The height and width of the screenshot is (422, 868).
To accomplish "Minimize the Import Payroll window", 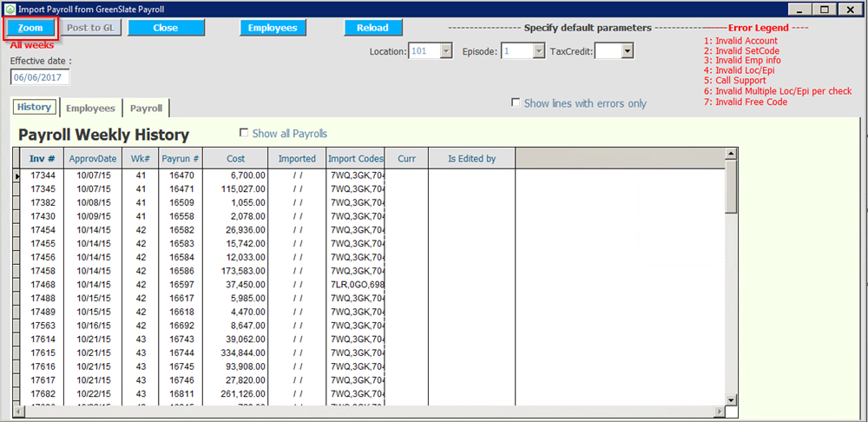I will (x=799, y=10).
